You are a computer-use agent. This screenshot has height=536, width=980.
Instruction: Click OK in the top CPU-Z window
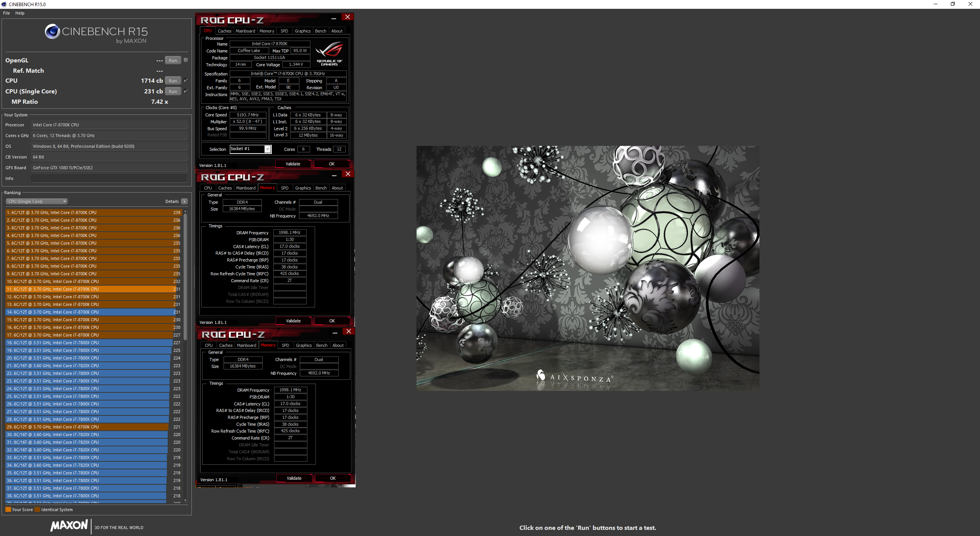point(332,164)
